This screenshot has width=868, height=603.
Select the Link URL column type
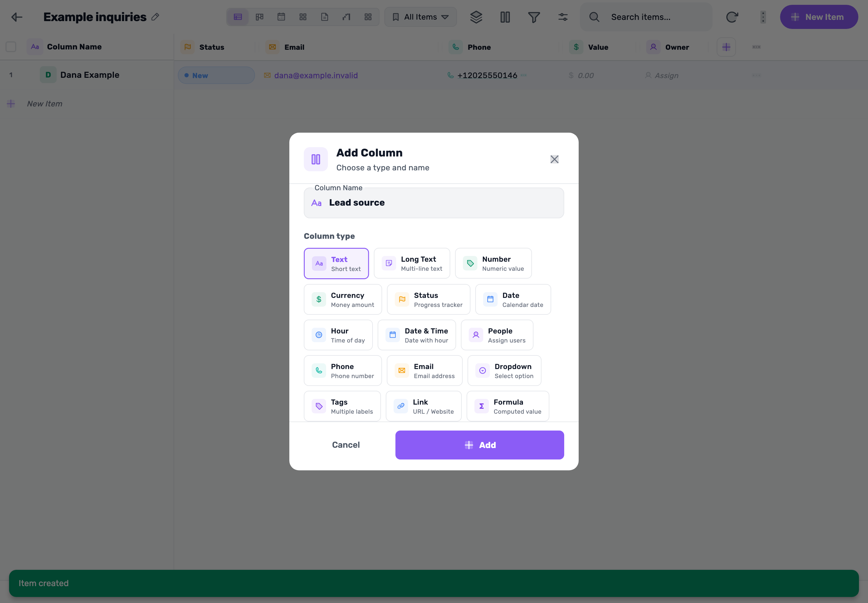coord(423,406)
